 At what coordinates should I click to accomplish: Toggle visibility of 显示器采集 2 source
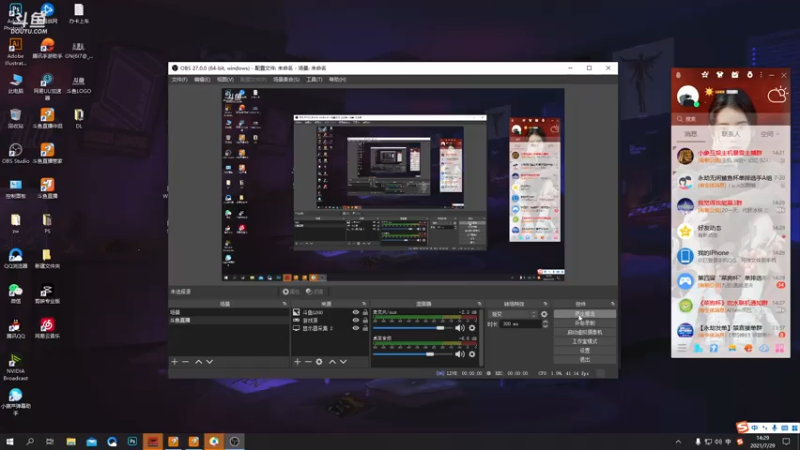[x=356, y=329]
